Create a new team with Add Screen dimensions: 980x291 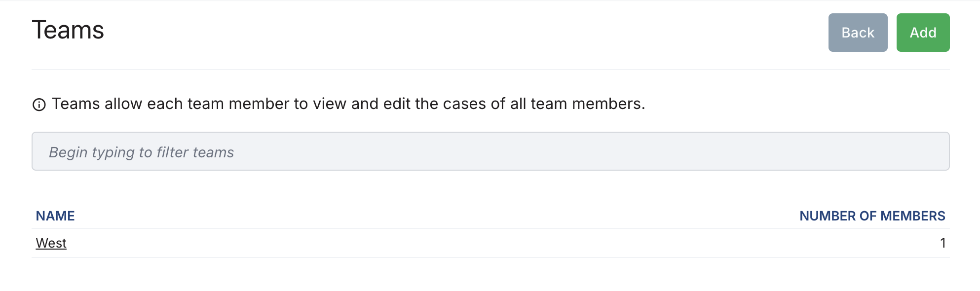click(x=923, y=33)
